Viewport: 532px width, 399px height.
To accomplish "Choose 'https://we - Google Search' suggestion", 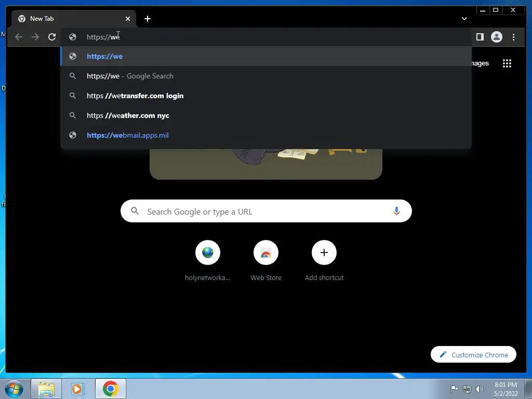I will pyautogui.click(x=266, y=76).
